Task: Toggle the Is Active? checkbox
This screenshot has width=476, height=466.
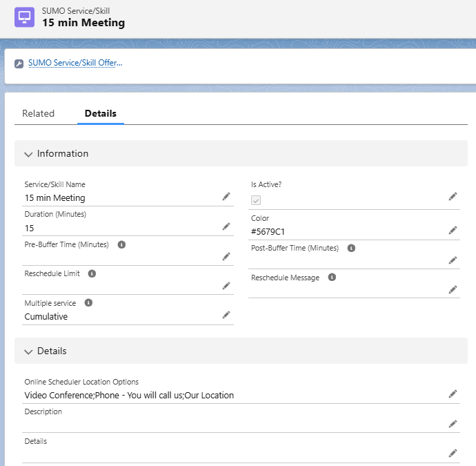Action: tap(256, 200)
